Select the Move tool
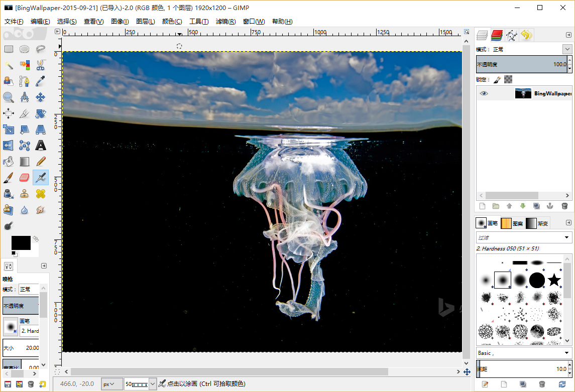The width and height of the screenshot is (575, 392). pyautogui.click(x=40, y=97)
